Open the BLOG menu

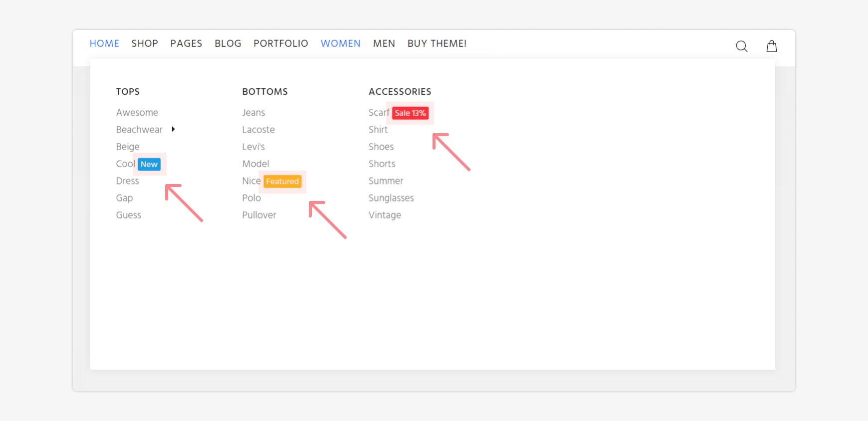click(x=228, y=43)
